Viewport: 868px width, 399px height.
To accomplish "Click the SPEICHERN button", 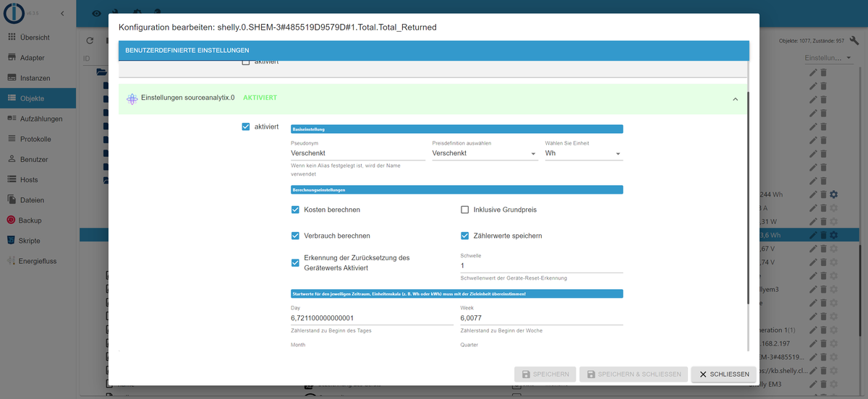I will (x=546, y=374).
